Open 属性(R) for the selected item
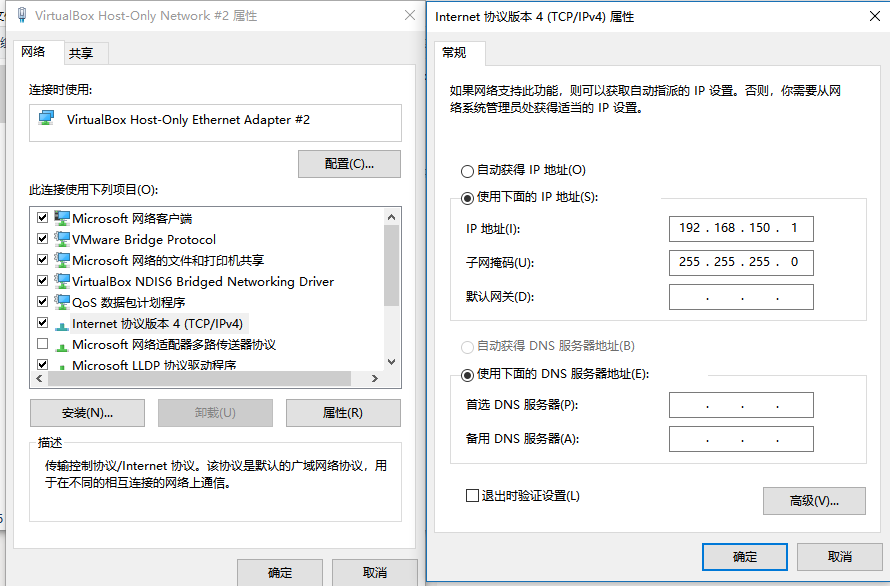Screen dimensions: 890x586 tap(343, 413)
